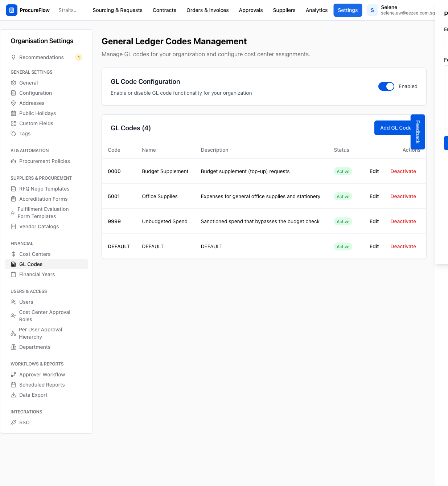Open Orders & Invoices menu
Image resolution: width=448 pixels, height=486 pixels.
point(207,10)
